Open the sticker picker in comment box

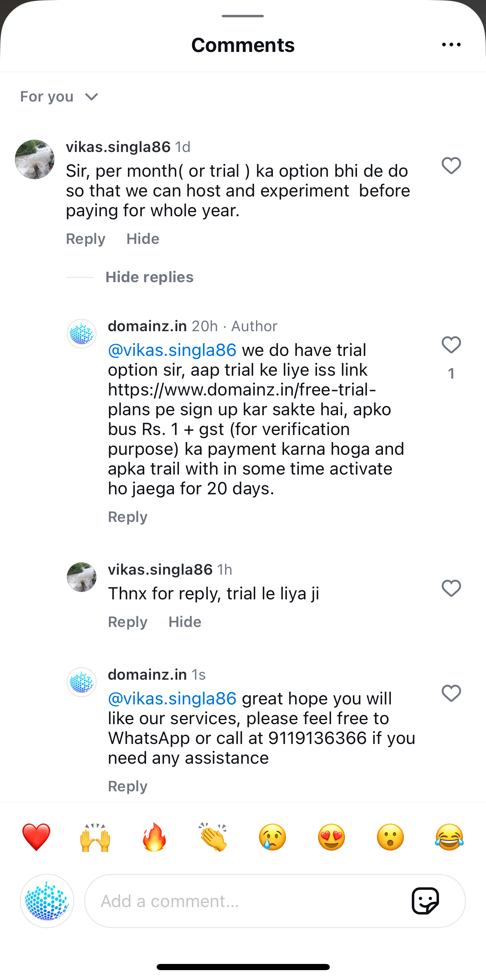coord(425,901)
